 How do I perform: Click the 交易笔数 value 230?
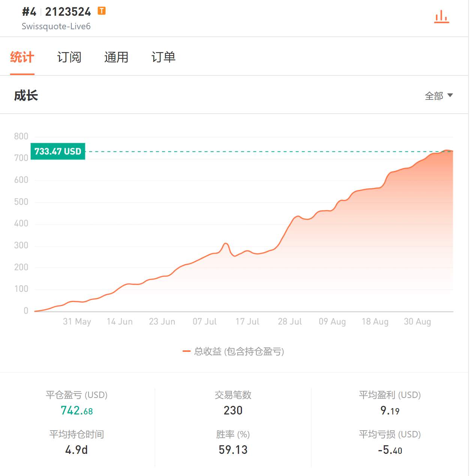point(233,411)
